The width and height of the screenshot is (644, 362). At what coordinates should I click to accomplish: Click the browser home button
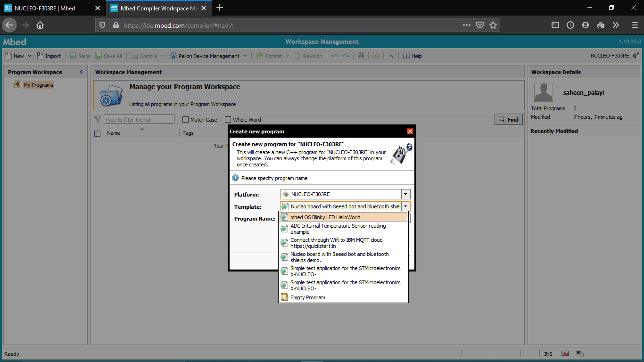tap(40, 25)
